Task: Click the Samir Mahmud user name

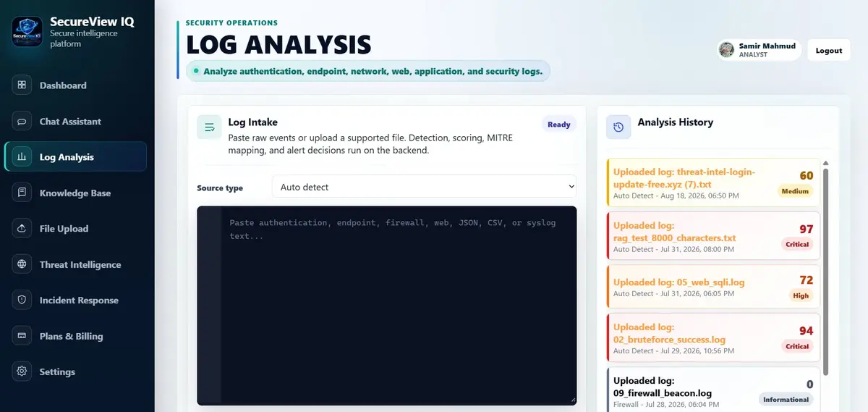Action: click(767, 46)
